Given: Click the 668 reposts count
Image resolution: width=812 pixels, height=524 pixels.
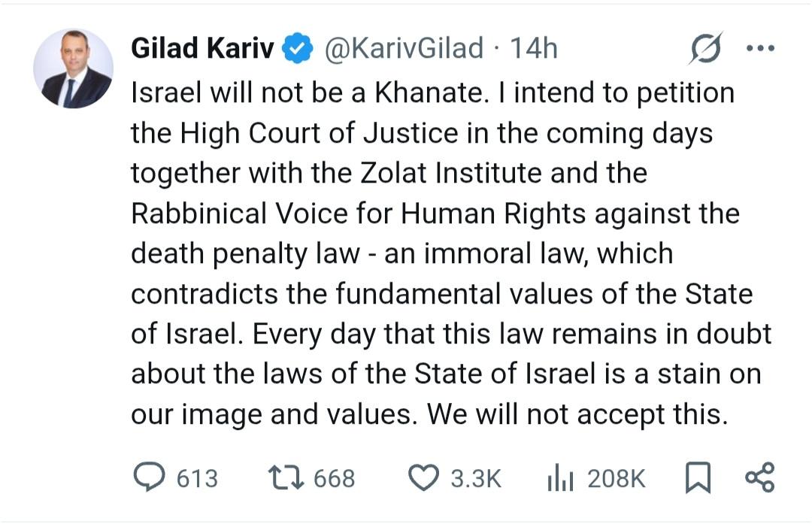Looking at the screenshot, I should pyautogui.click(x=335, y=479).
